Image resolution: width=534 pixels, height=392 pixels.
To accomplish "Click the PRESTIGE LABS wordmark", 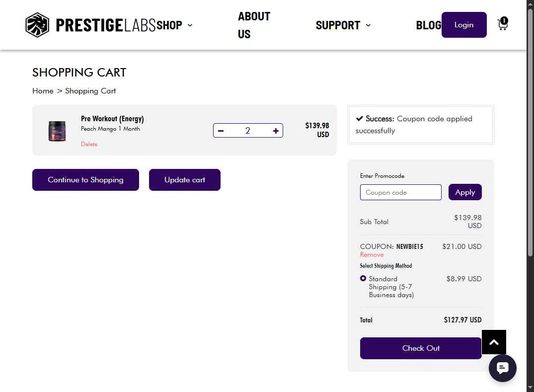I will coord(106,25).
